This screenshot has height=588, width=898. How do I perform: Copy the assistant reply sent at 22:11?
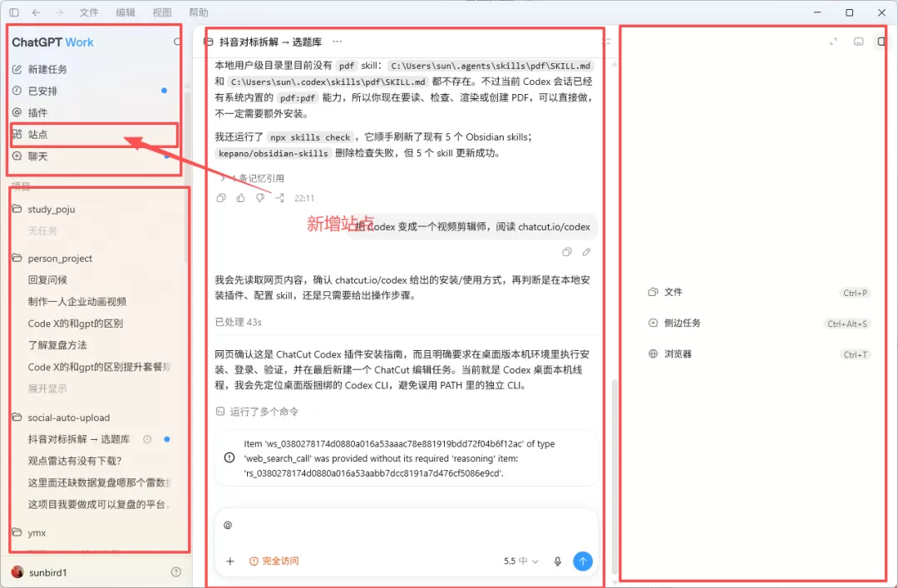click(221, 198)
